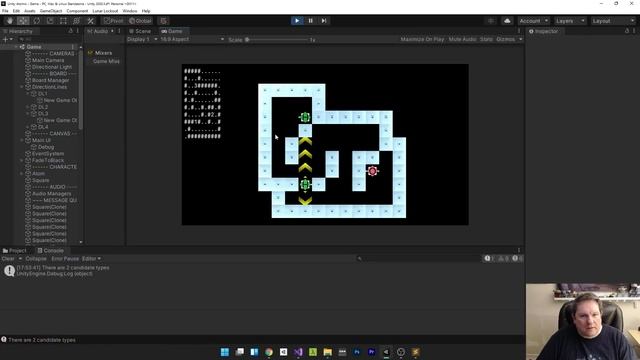Open the Assets menu
Screen dimensions: 640x360
[30, 11]
